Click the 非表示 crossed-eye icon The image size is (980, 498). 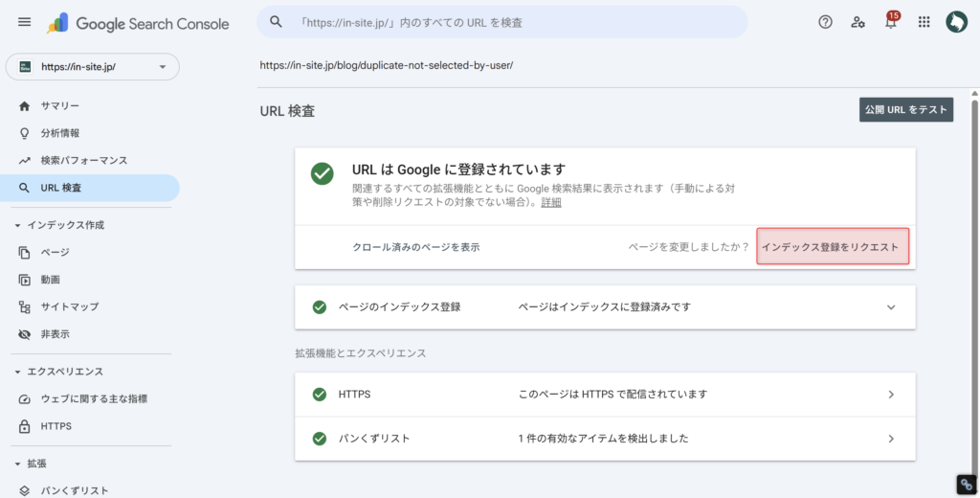[x=24, y=334]
